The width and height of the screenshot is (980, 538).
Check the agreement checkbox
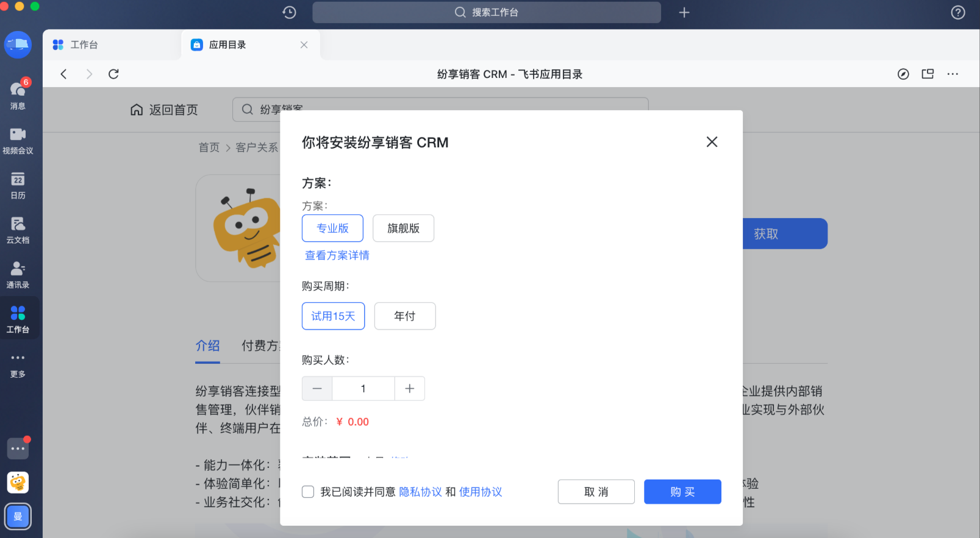(x=308, y=492)
